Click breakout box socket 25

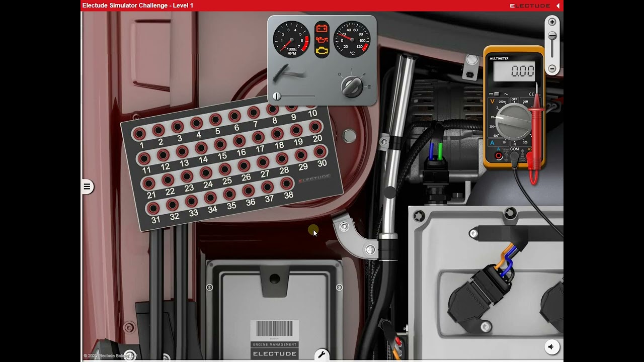click(225, 169)
